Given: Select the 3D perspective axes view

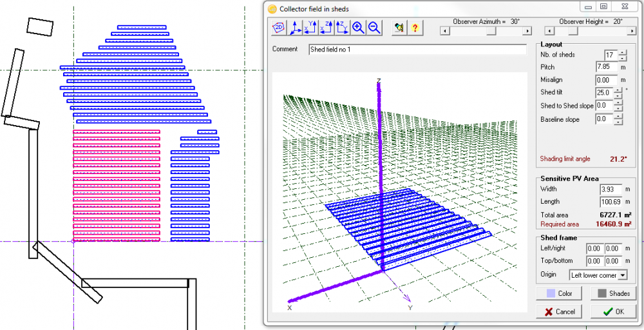Looking at the screenshot, I should pos(295,28).
